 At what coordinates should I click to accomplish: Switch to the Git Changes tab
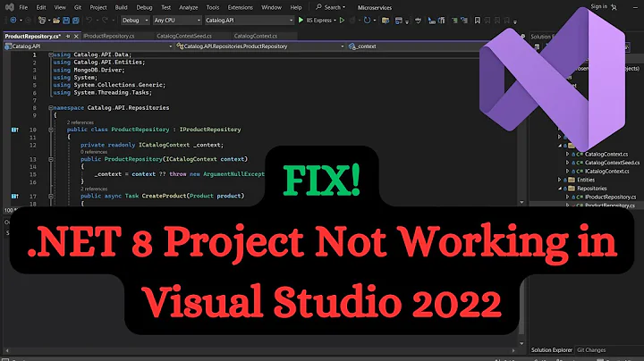click(591, 350)
